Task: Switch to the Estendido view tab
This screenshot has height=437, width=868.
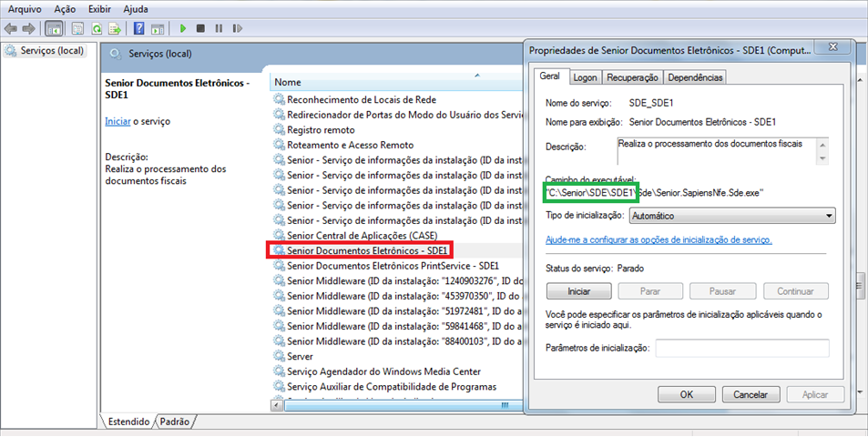Action: 128,422
